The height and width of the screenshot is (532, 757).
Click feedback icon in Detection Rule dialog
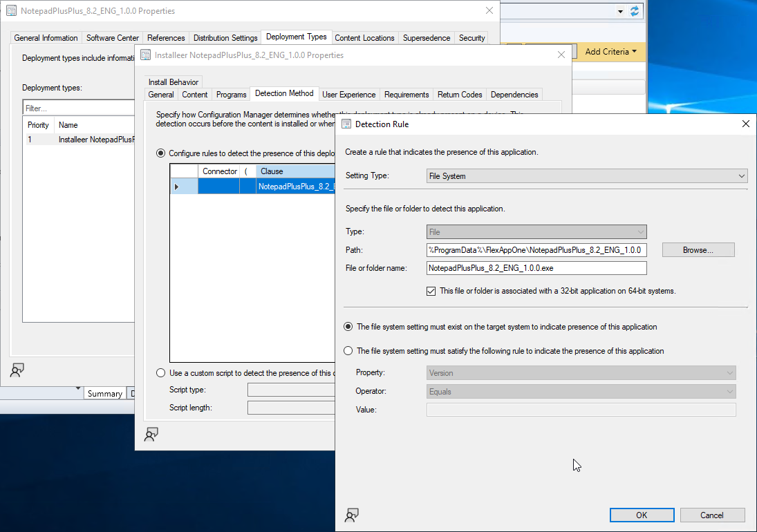[x=352, y=515]
